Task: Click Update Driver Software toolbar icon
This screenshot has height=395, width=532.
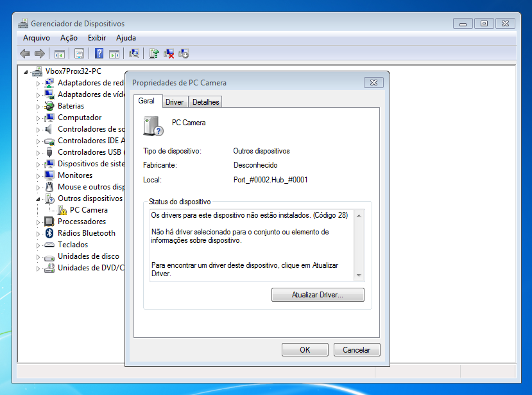Action: click(154, 54)
